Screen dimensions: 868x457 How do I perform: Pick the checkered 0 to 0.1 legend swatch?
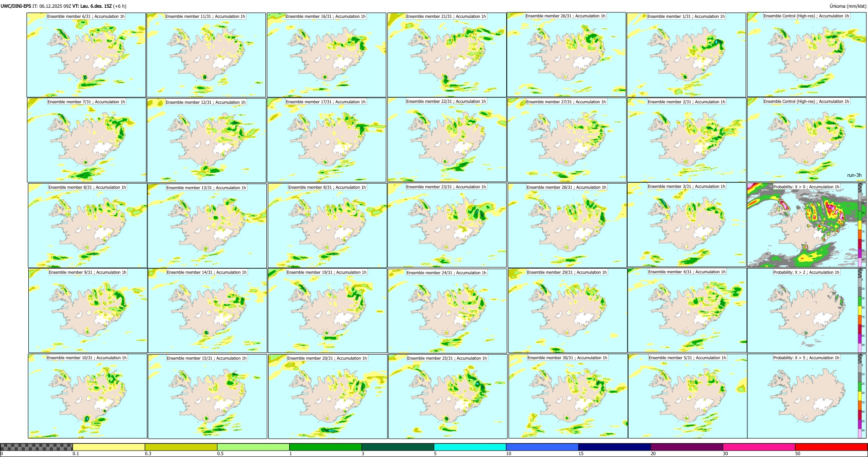37,447
